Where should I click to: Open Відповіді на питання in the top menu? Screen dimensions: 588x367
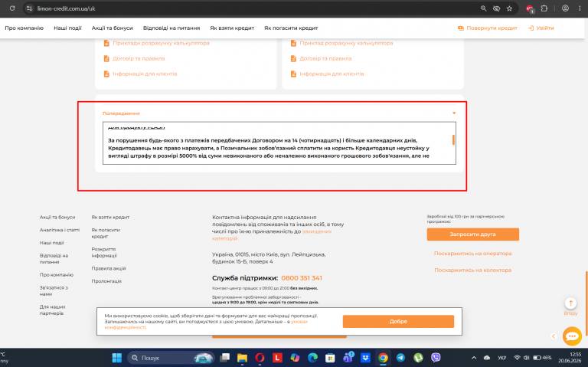coord(171,28)
